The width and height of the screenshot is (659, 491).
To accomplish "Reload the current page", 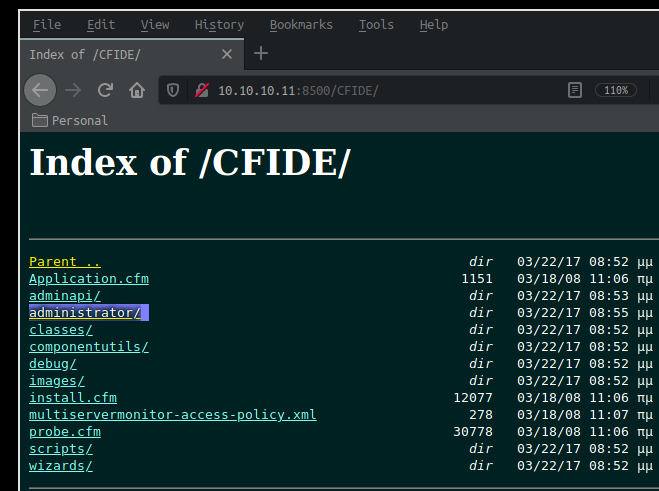I will 105,90.
